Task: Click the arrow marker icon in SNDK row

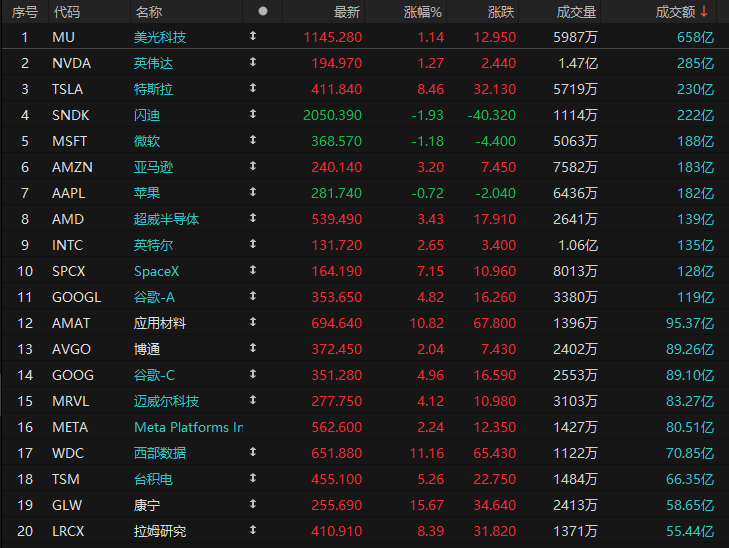Action: pyautogui.click(x=253, y=114)
